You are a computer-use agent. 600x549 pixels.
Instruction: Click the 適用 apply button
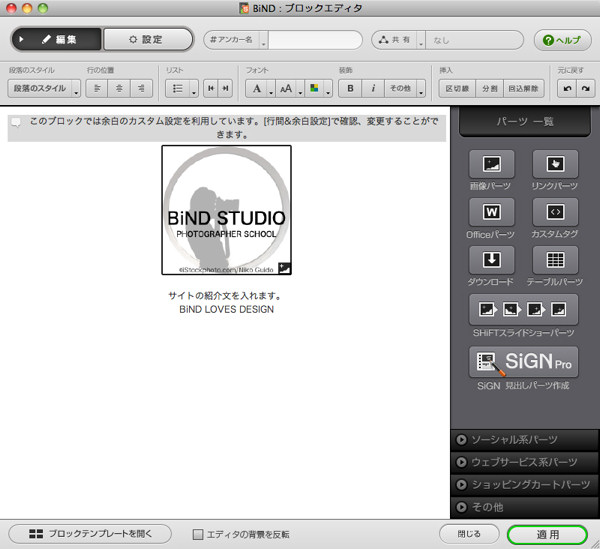pos(547,534)
